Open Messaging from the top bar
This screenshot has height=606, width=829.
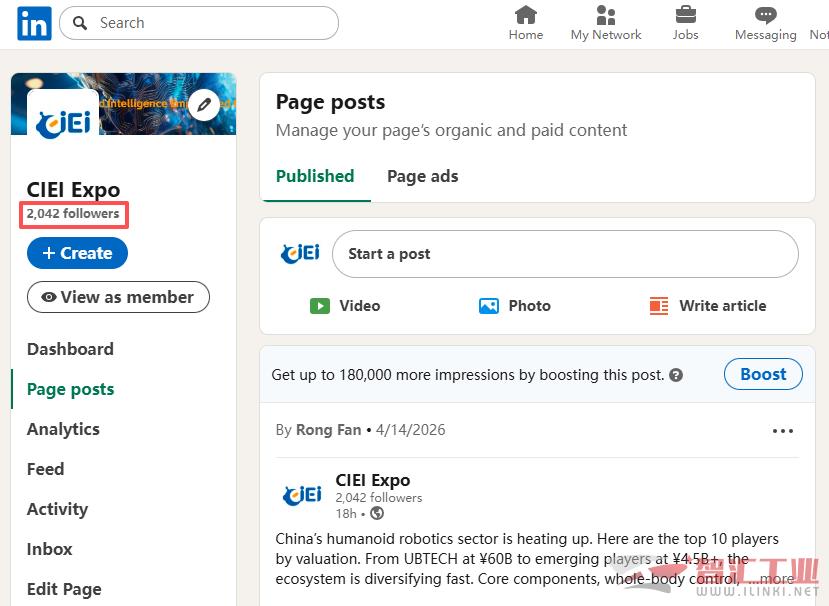point(765,22)
